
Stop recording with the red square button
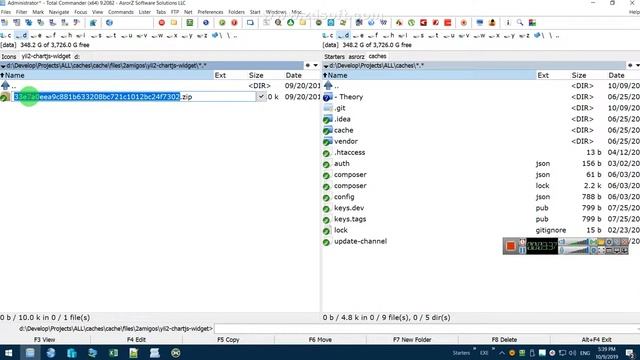click(x=510, y=246)
